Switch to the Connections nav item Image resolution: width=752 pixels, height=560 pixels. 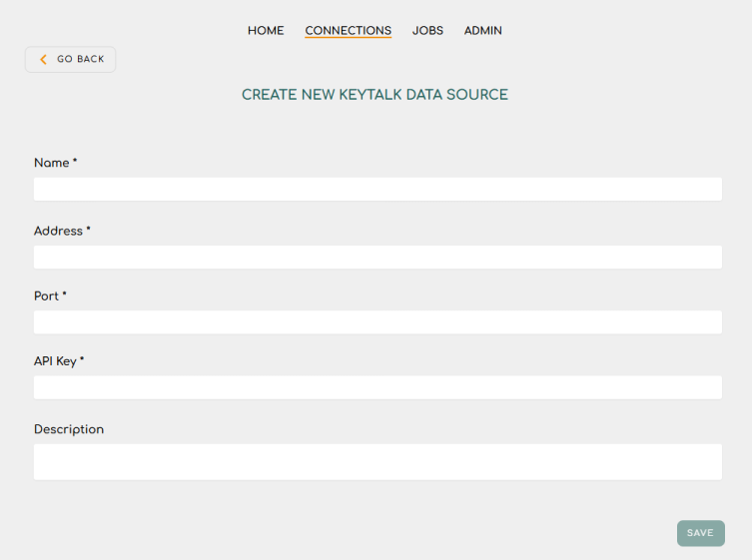click(348, 31)
